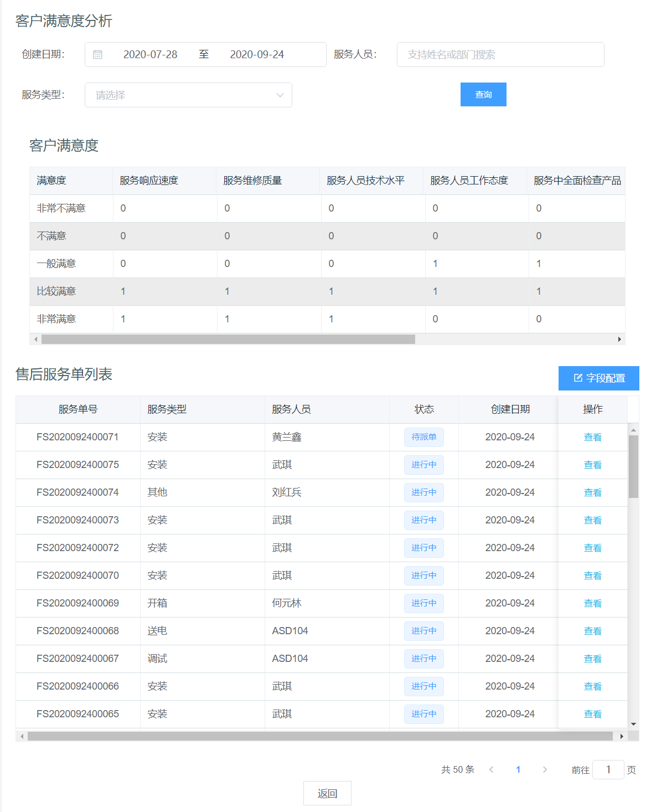Click the calendar icon in date range field
The height and width of the screenshot is (812, 651).
(x=98, y=55)
